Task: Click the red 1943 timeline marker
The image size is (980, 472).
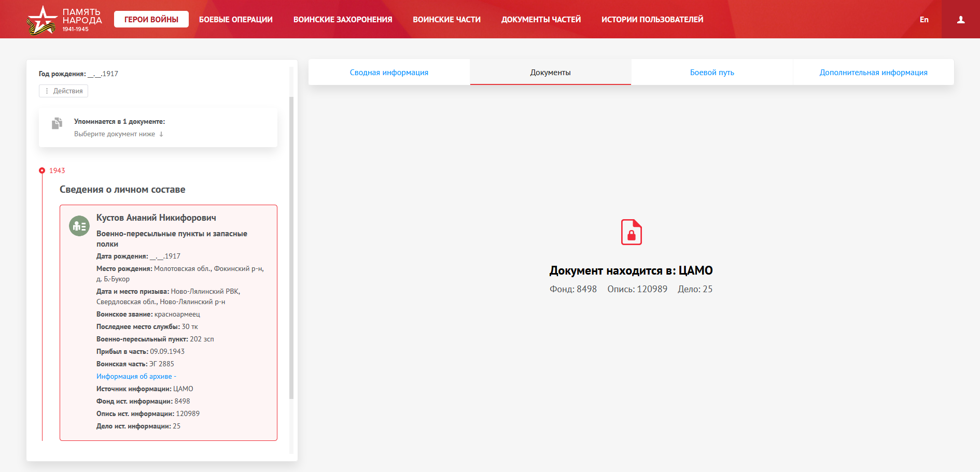Action: point(42,170)
